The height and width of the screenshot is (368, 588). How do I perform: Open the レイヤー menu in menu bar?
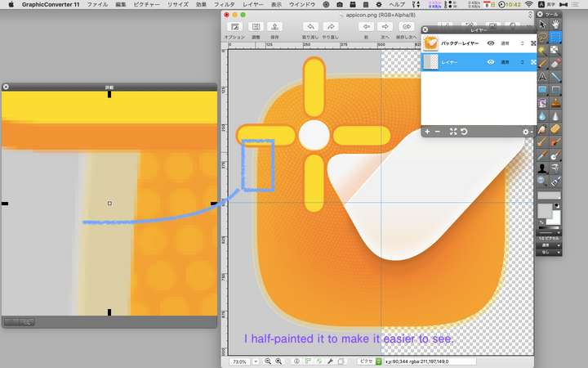click(x=252, y=5)
